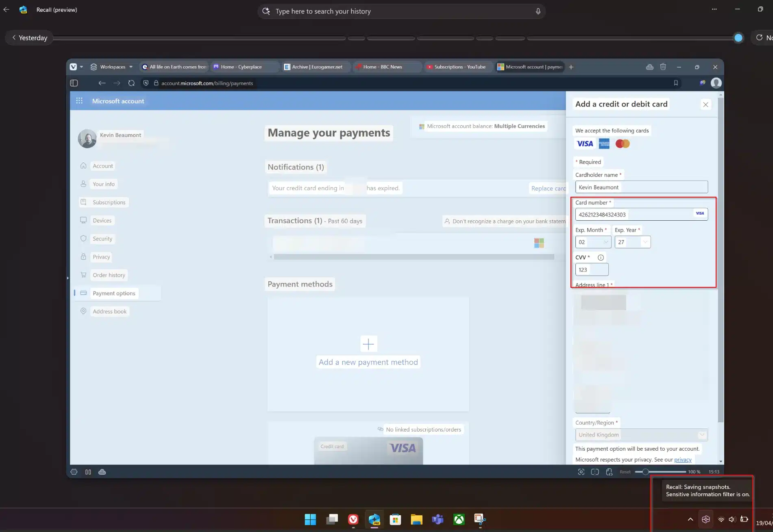Click the capture page camera icon

coord(581,472)
